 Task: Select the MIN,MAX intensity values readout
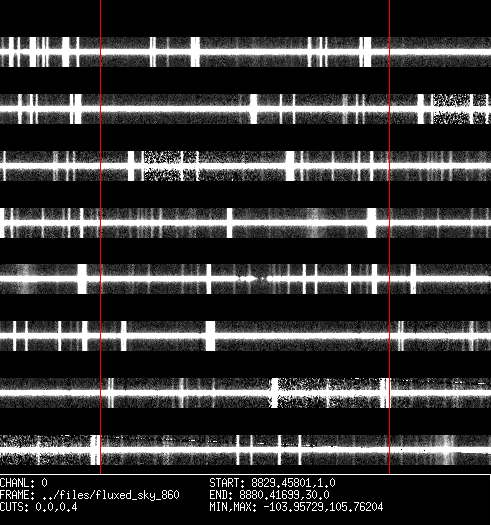pyautogui.click(x=296, y=507)
